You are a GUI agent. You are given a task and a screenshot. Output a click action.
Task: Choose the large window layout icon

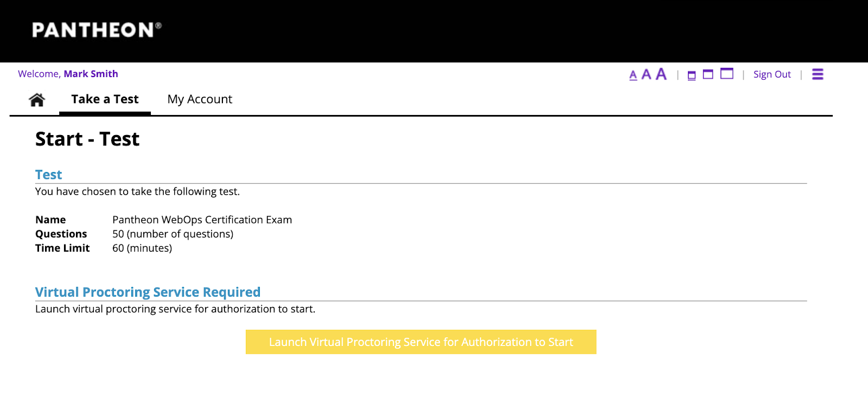[727, 74]
